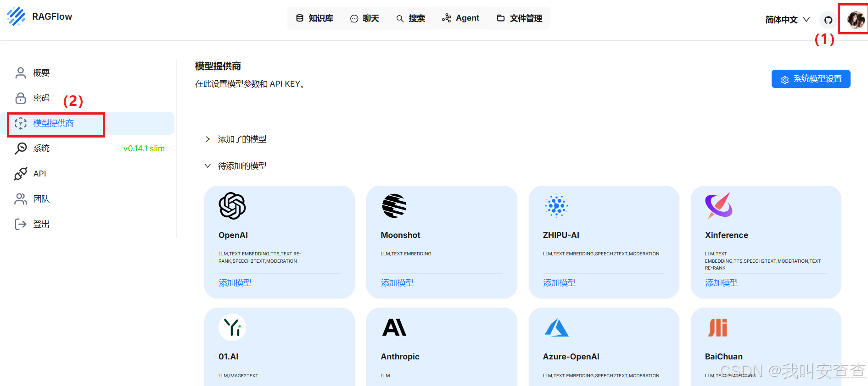Click the 系统 sidebar icon
Screen dimensions: 868x386
pos(21,148)
